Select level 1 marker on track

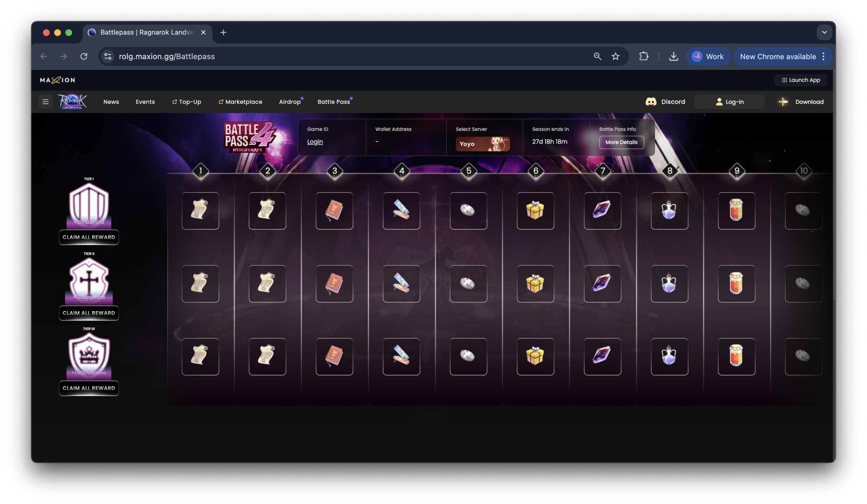[200, 171]
